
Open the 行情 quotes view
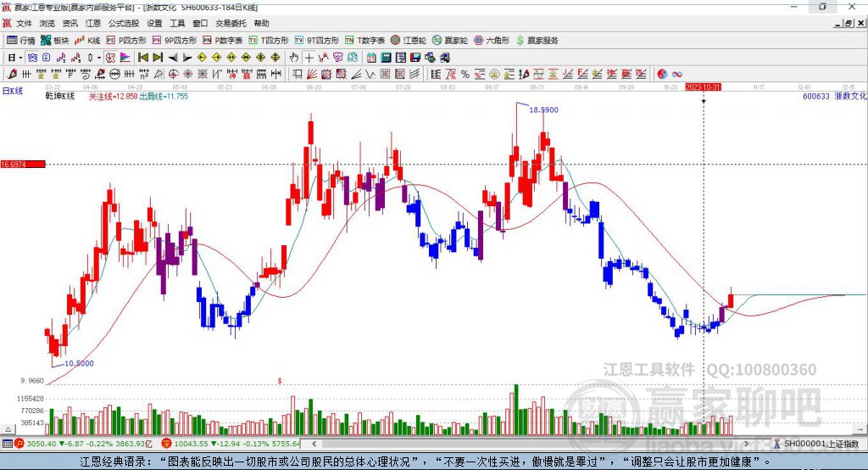click(21, 41)
